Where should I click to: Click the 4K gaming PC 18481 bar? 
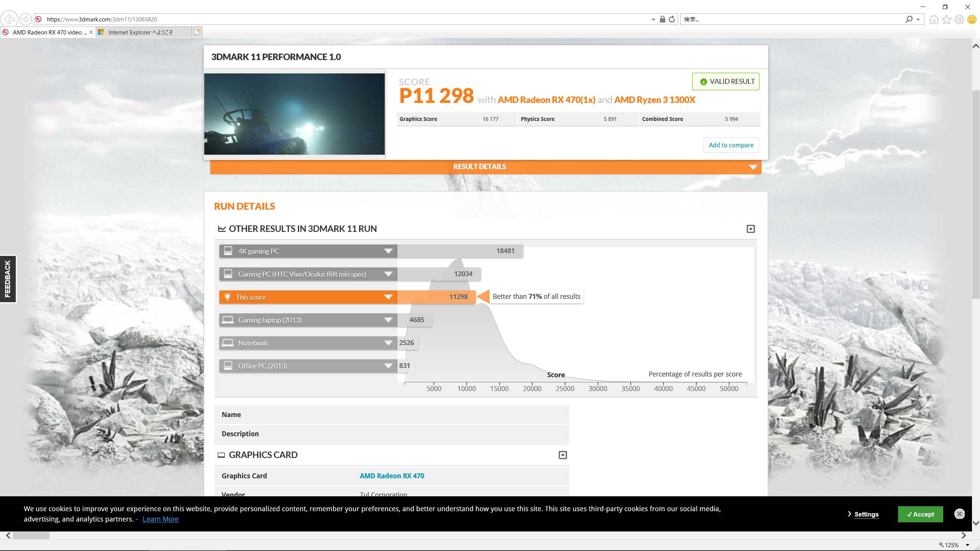[x=460, y=251]
